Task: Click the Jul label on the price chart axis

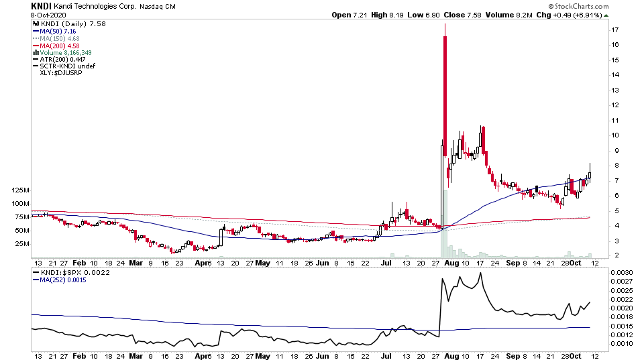Action: [x=386, y=263]
